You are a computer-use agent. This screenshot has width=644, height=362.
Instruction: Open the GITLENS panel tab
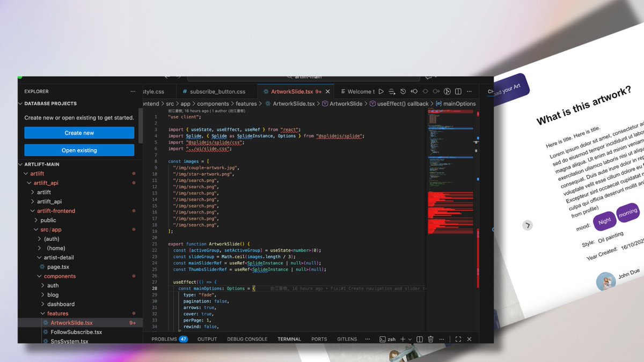pos(347,339)
